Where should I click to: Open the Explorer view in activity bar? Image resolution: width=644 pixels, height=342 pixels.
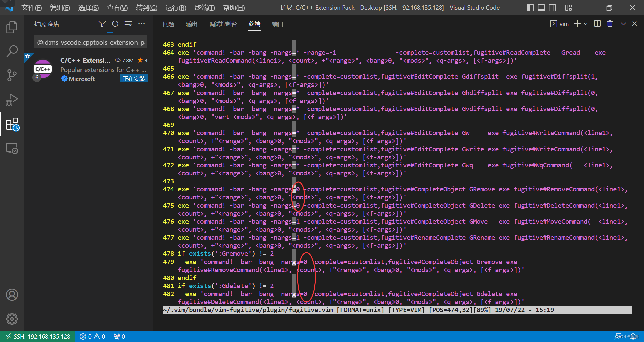[x=12, y=27]
